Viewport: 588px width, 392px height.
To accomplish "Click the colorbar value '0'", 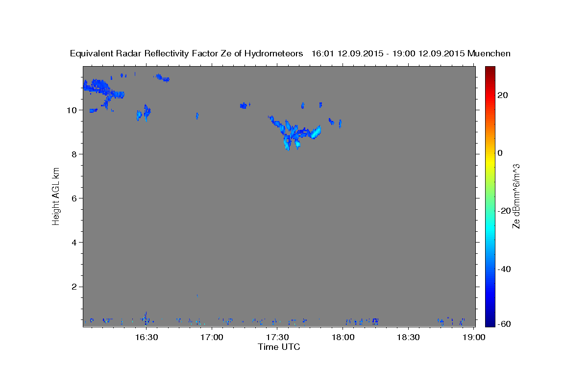I will pos(500,153).
